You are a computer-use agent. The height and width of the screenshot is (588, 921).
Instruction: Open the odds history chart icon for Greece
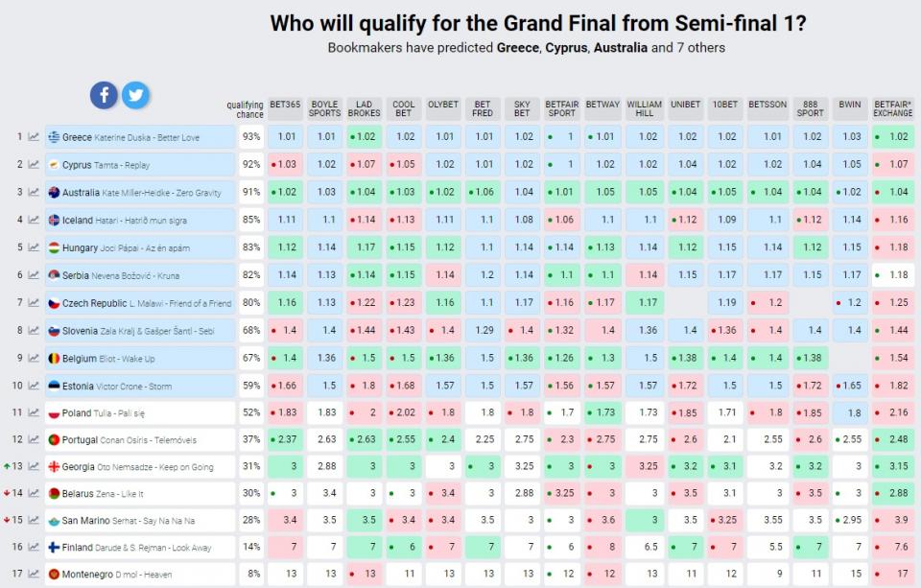pos(34,137)
